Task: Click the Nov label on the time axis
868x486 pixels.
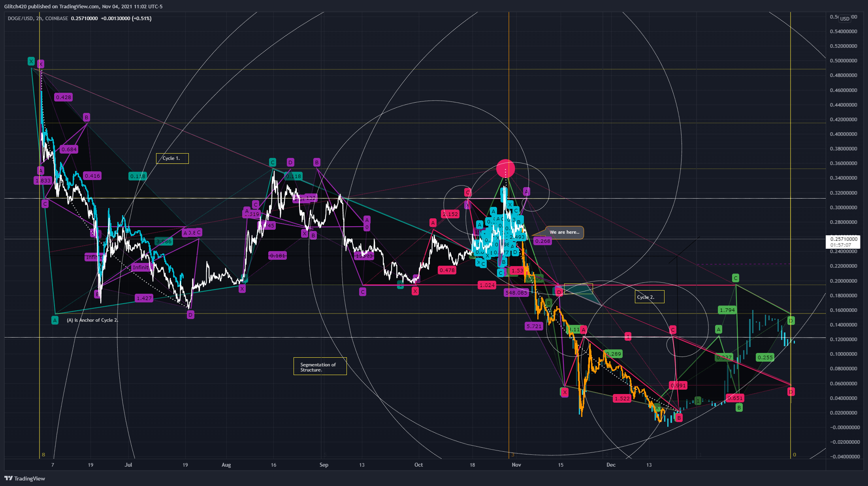Action: click(516, 465)
